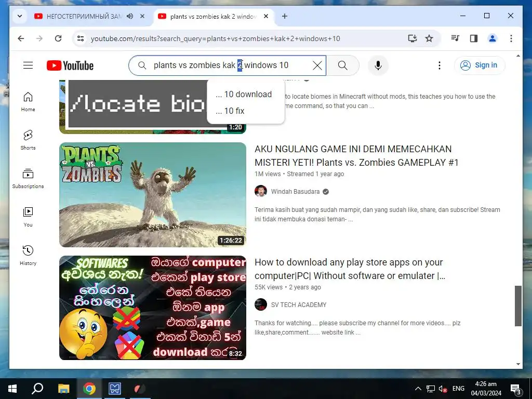Open the Windows Start menu

tap(12, 389)
